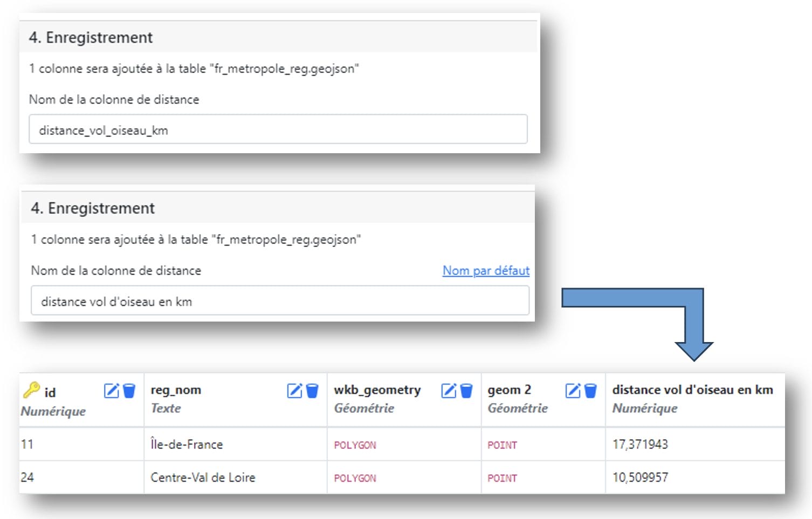Open edit for wkb_geometry column
The height and width of the screenshot is (519, 812).
tap(449, 391)
